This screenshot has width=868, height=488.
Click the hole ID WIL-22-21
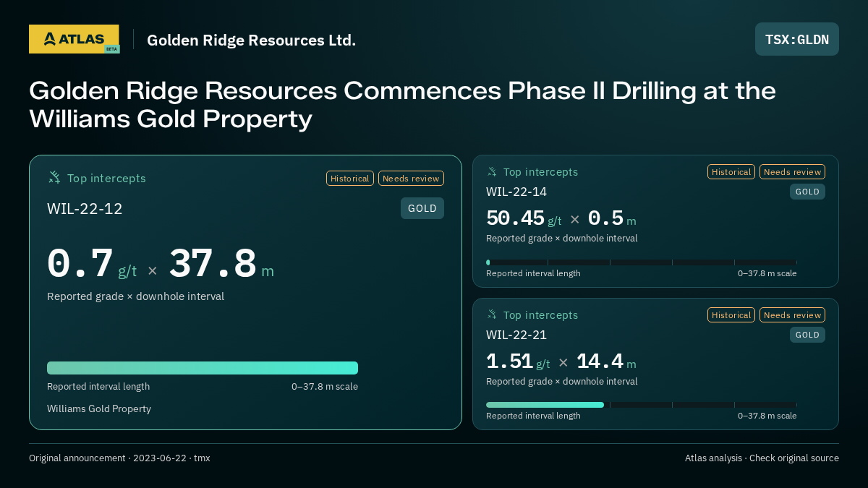516,335
